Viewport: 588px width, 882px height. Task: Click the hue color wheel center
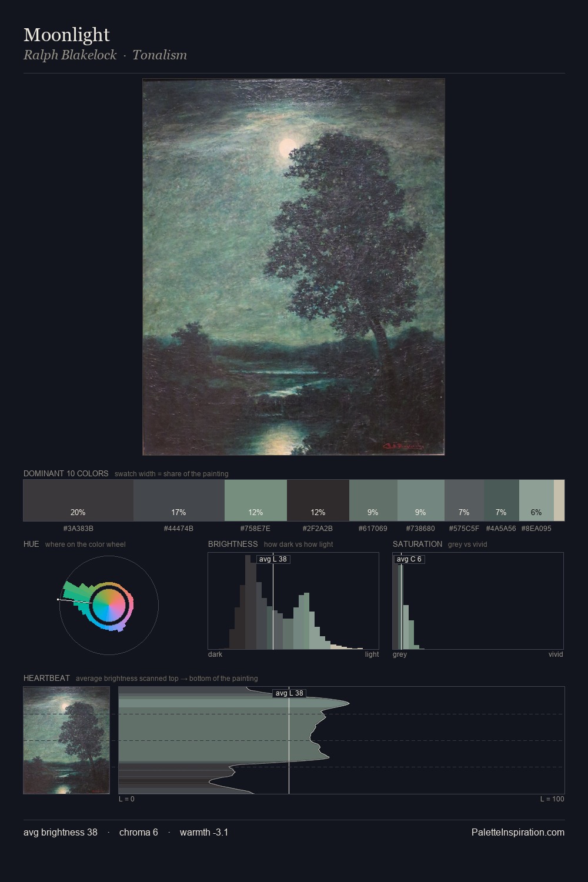(109, 605)
